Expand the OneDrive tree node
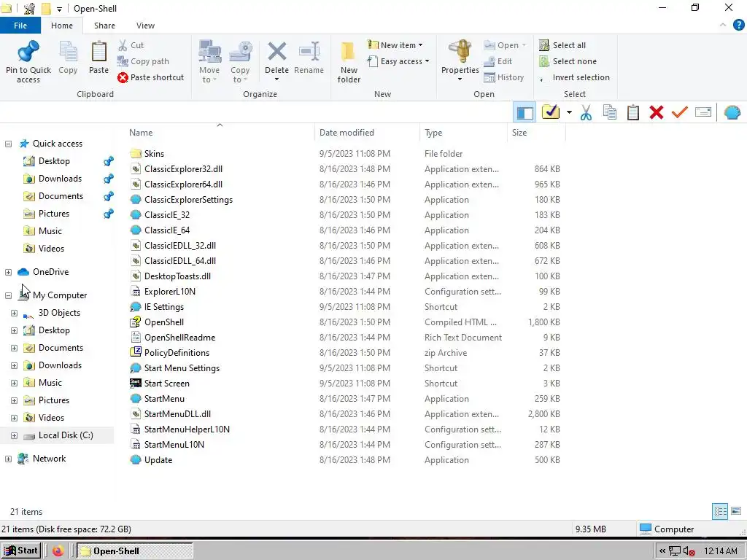This screenshot has width=747, height=560. tap(8, 272)
